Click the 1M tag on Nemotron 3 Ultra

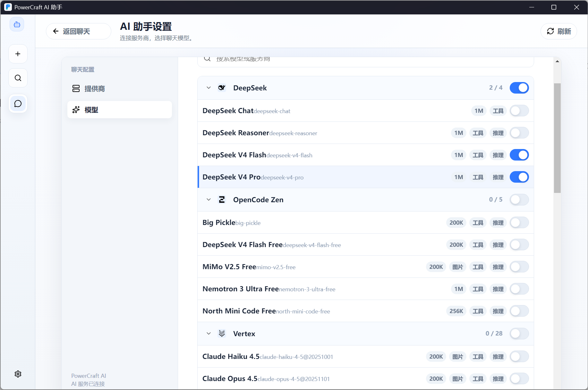[458, 289]
